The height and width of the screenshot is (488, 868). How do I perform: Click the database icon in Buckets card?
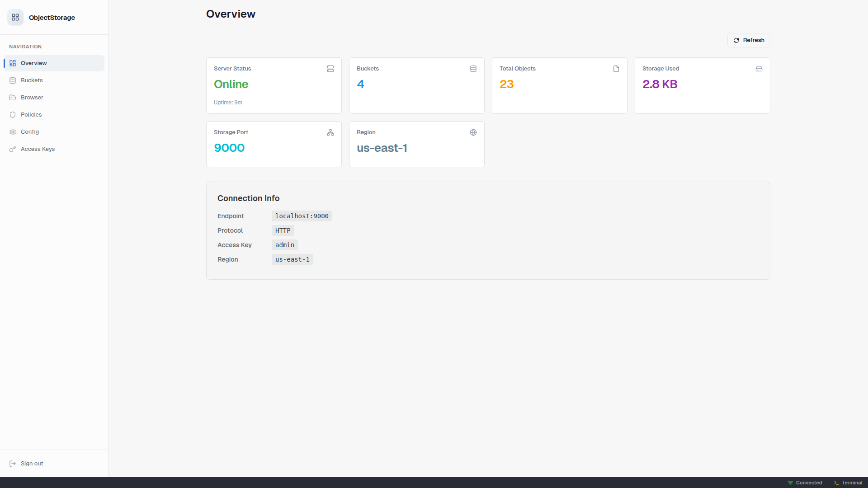coord(473,69)
